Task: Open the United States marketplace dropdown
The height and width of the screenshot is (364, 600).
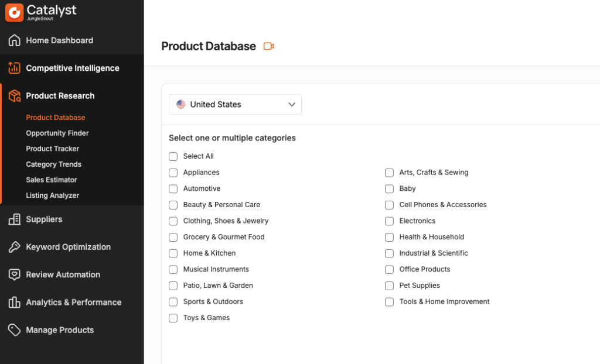Action: click(235, 104)
